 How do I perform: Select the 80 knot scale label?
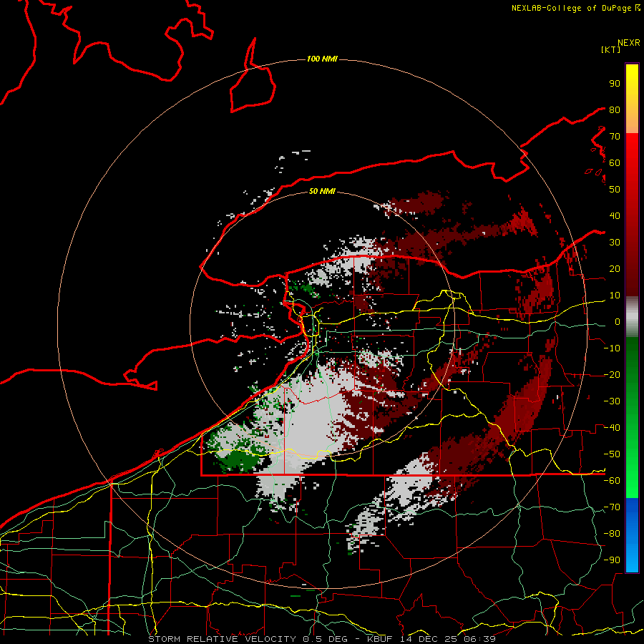click(x=615, y=109)
